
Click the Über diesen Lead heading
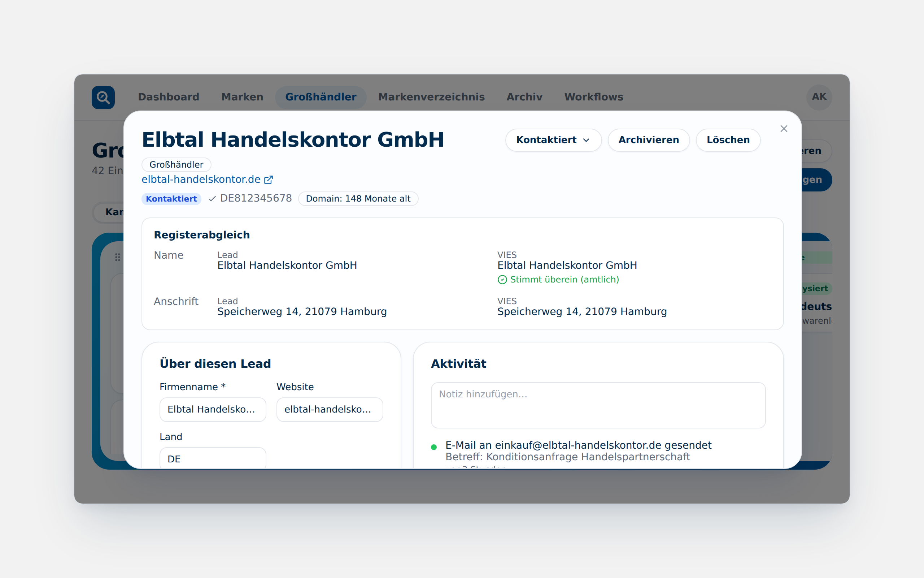(x=215, y=363)
